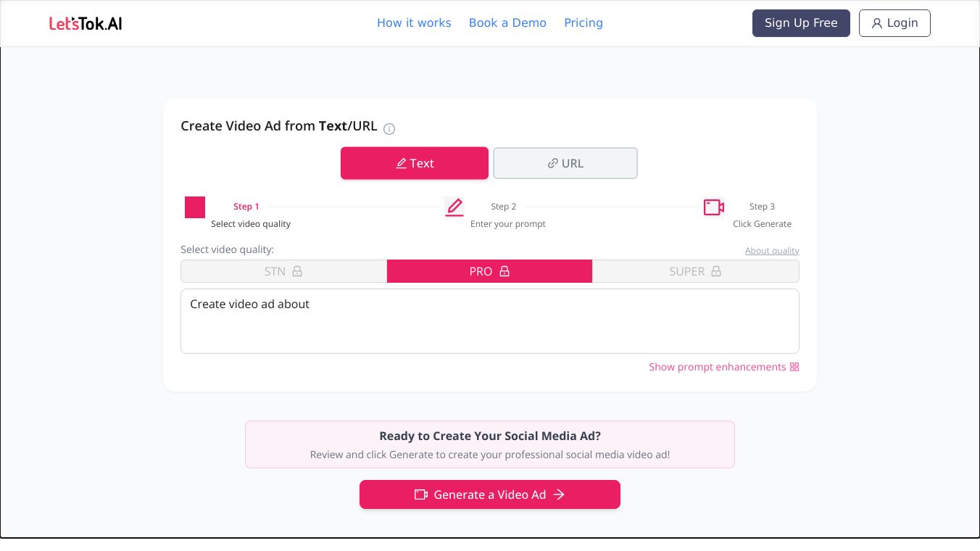
Task: Click the Step 3 video camera icon
Action: pos(713,207)
